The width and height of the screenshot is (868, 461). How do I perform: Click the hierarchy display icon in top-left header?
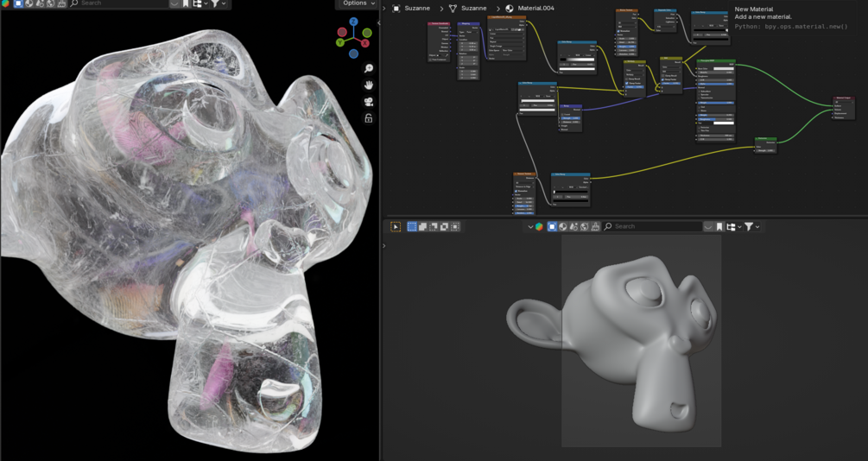tap(197, 3)
